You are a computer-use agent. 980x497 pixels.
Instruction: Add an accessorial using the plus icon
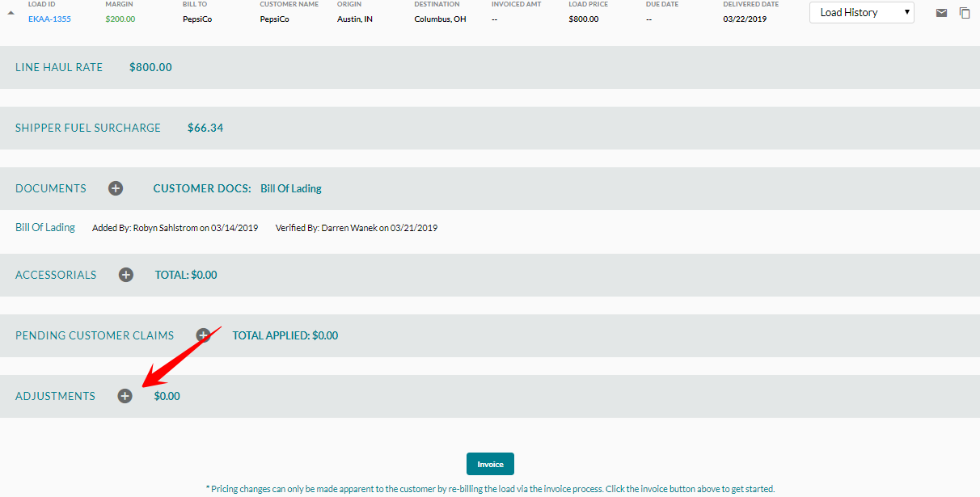(126, 275)
